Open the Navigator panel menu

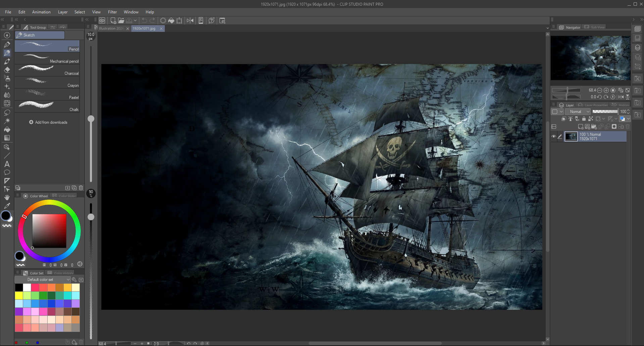point(554,27)
